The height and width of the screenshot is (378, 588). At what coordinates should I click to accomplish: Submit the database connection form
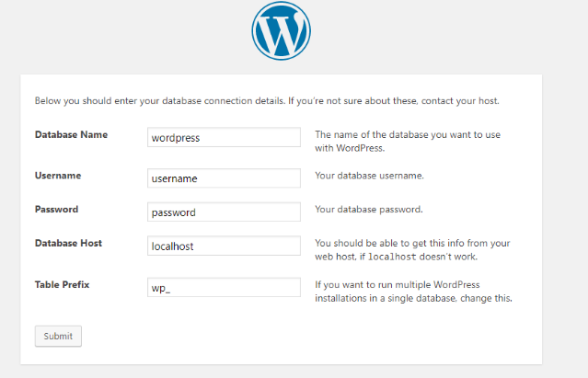tap(58, 336)
